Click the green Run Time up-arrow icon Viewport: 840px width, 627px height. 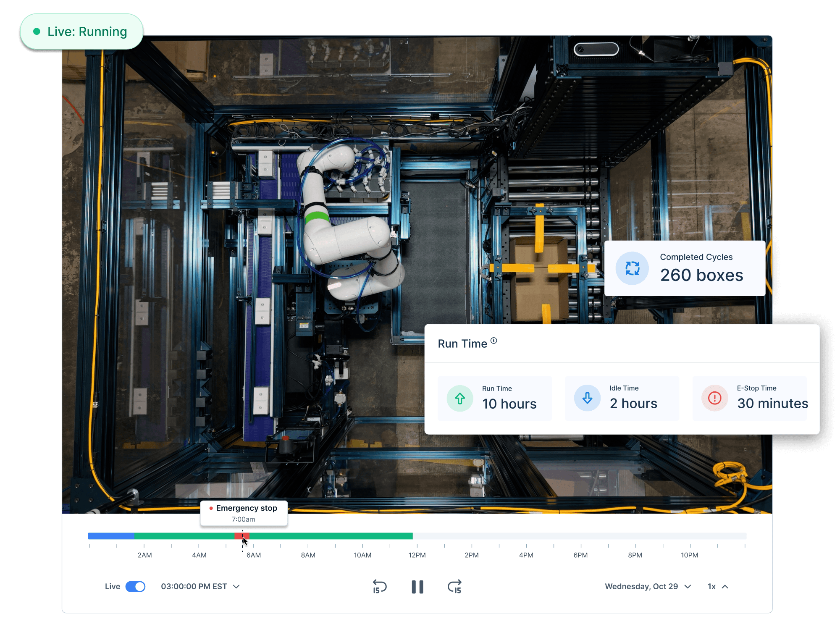460,398
